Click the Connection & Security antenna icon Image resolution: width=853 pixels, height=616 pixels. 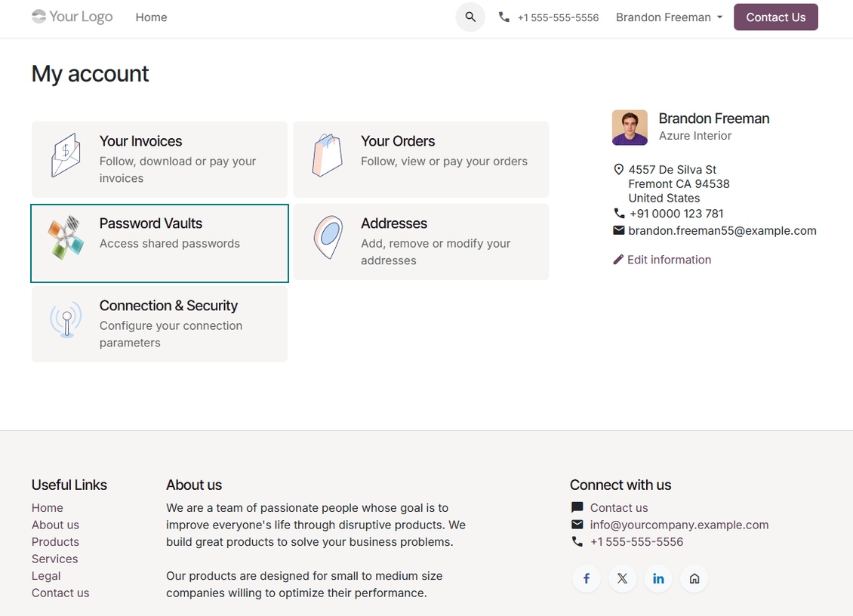(x=66, y=319)
